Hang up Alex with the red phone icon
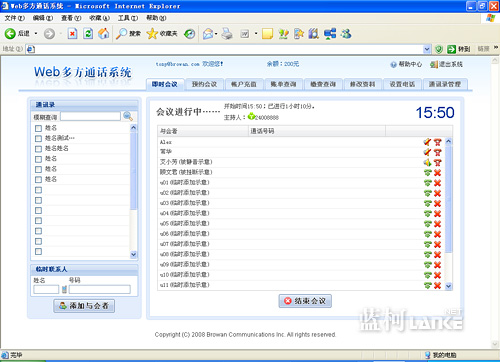 (438, 142)
